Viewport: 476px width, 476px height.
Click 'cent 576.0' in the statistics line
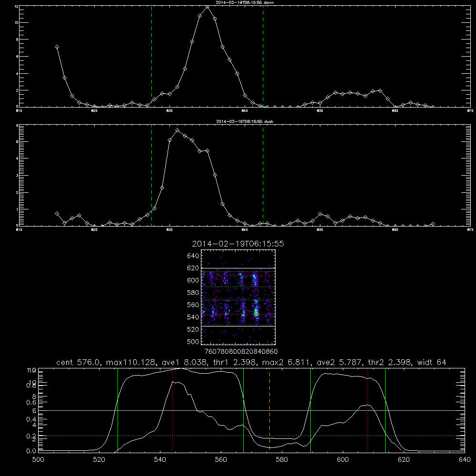tap(79, 362)
